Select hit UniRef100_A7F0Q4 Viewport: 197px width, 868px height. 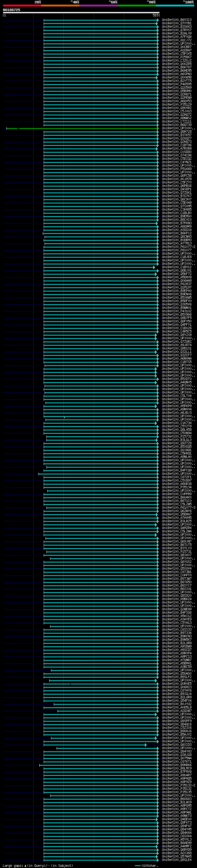pos(177,37)
